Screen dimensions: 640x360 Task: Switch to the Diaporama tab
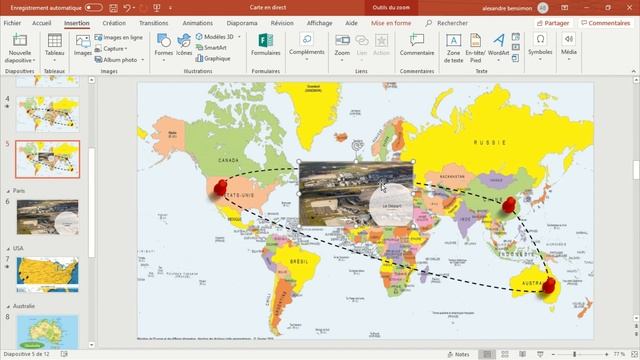tap(242, 23)
